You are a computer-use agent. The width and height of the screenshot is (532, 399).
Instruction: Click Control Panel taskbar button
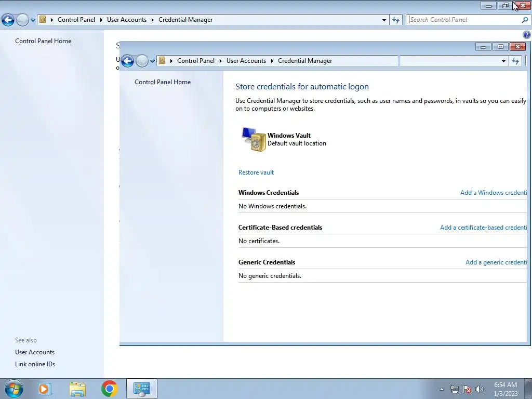pos(141,389)
